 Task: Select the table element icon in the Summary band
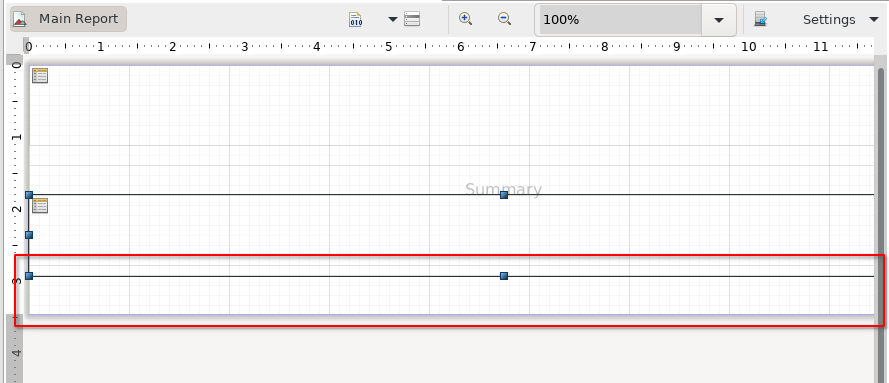pos(40,206)
